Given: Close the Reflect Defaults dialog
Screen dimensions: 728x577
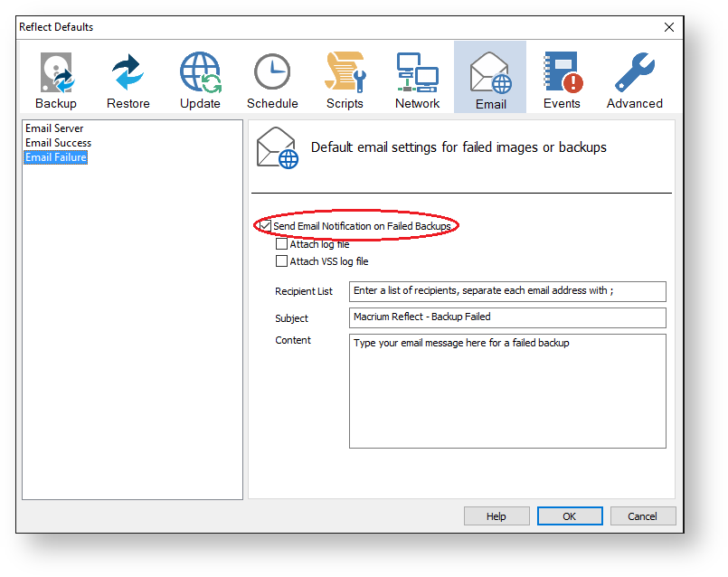Looking at the screenshot, I should pyautogui.click(x=669, y=27).
